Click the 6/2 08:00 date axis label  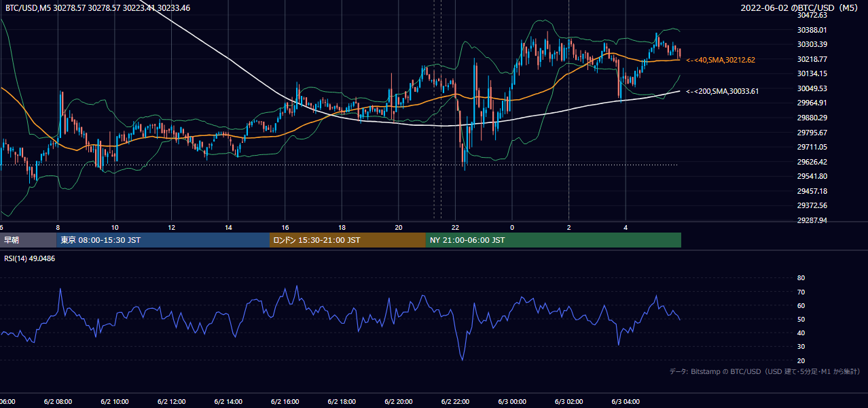(x=58, y=402)
